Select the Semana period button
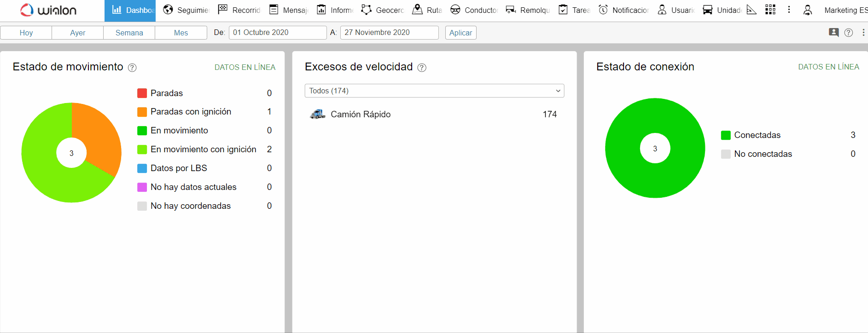The image size is (868, 333). tap(129, 33)
